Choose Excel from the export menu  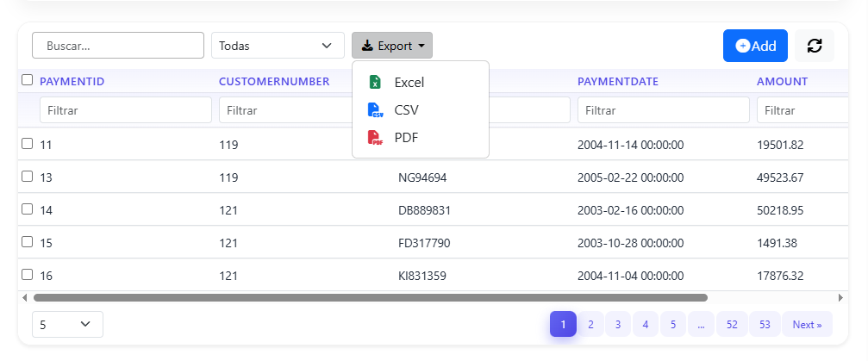(x=409, y=83)
